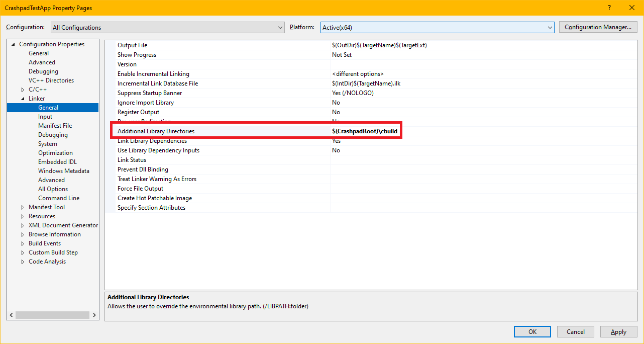Image resolution: width=644 pixels, height=344 pixels.
Task: Open the Platform dropdown
Action: coord(437,28)
